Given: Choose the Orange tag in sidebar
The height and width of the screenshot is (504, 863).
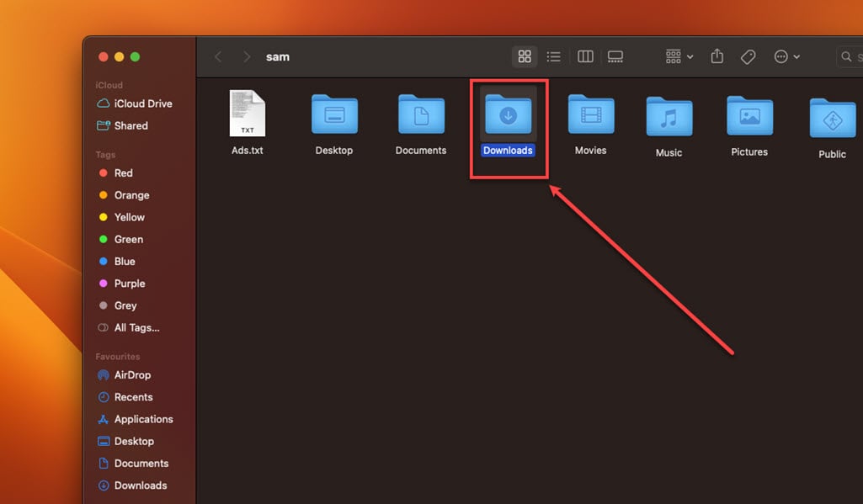Looking at the screenshot, I should coord(124,194).
